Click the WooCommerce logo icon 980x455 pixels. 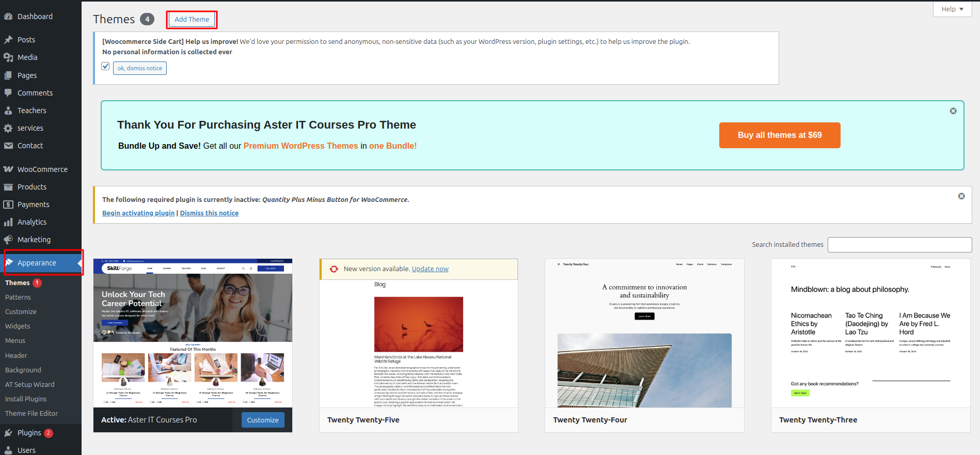tap(8, 169)
